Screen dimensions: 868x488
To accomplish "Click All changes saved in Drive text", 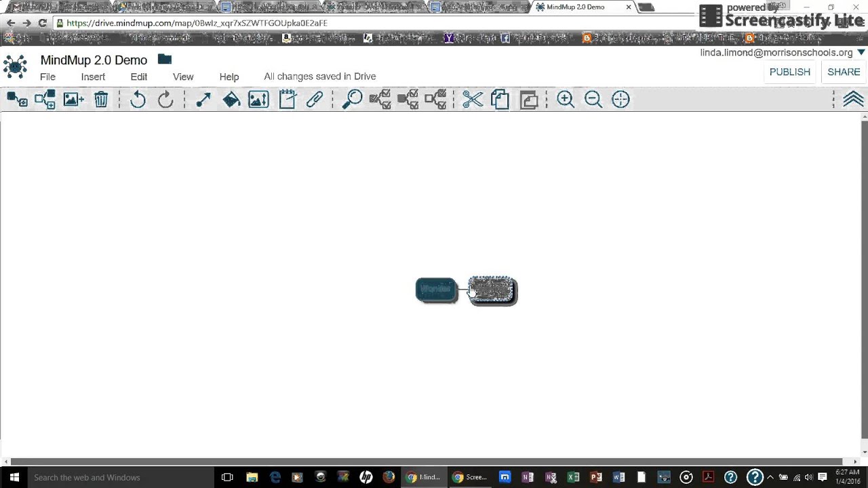I will click(319, 77).
